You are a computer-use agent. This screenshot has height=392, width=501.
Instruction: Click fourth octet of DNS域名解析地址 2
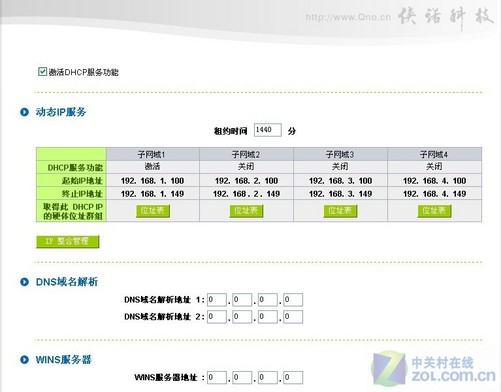pos(293,317)
